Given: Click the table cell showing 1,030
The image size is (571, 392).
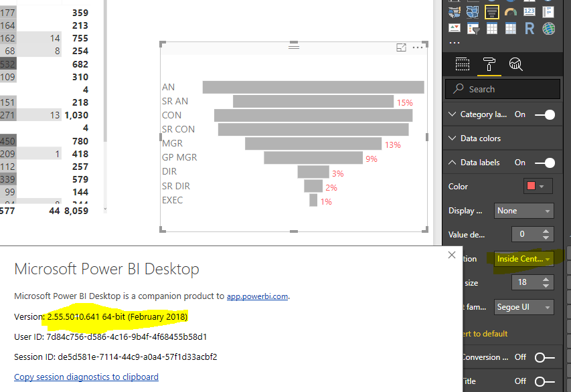Looking at the screenshot, I should pyautogui.click(x=76, y=115).
